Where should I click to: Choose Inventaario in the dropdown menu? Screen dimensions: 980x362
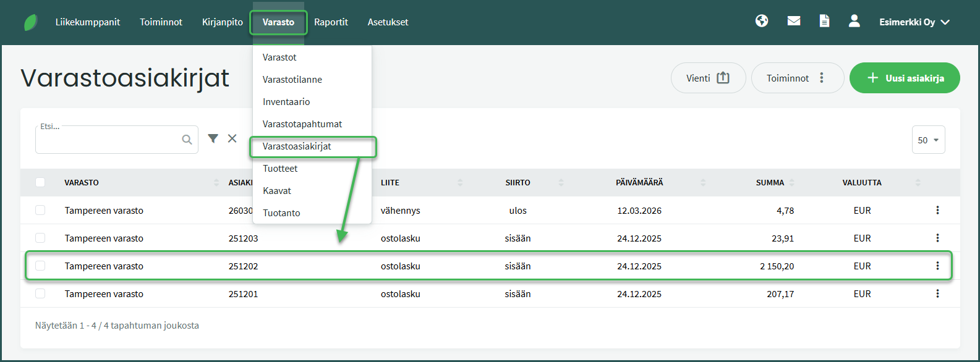click(286, 102)
